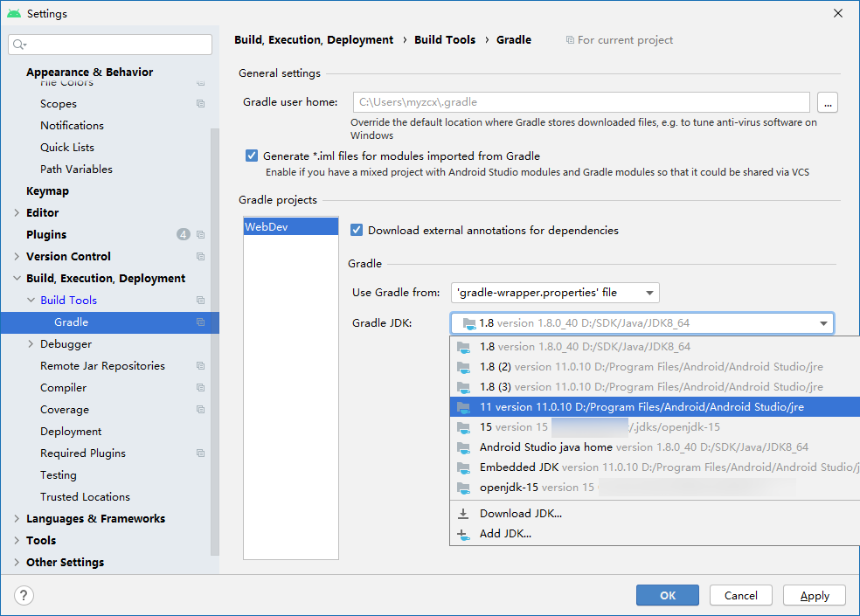The image size is (860, 616).
Task: Expand the Other Settings section
Action: pos(17,562)
